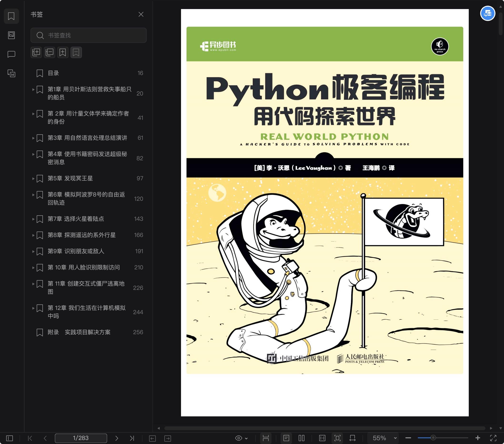Fit page to width icon
The height and width of the screenshot is (444, 504).
353,438
